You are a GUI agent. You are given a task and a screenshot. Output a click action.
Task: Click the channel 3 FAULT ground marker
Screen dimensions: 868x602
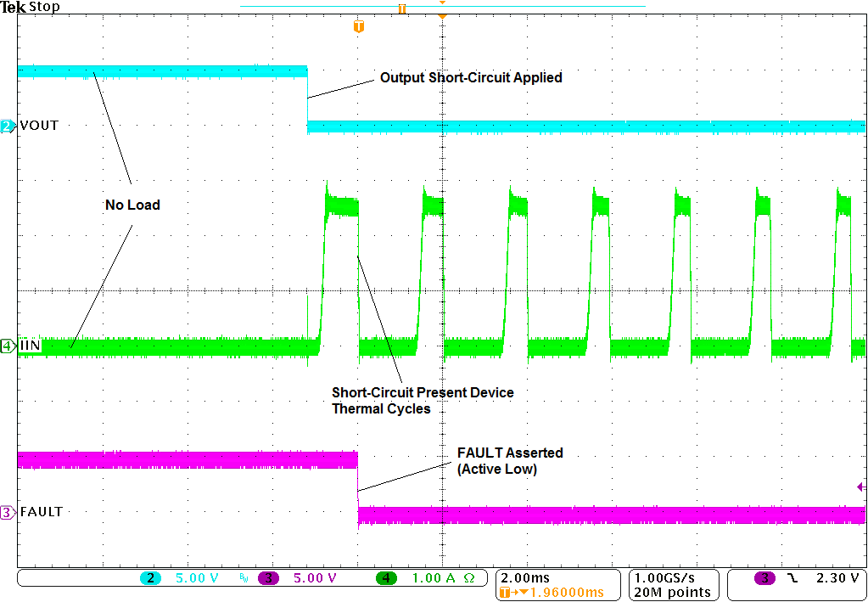coord(8,512)
